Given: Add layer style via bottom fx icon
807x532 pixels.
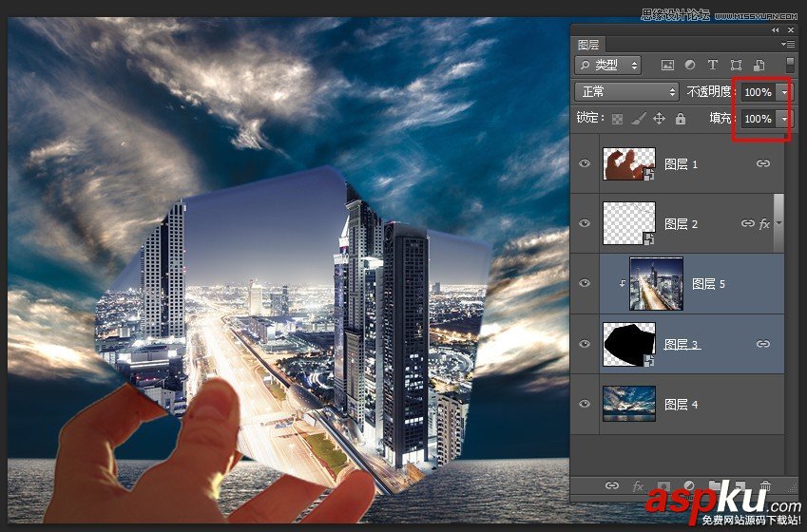Looking at the screenshot, I should tap(638, 486).
